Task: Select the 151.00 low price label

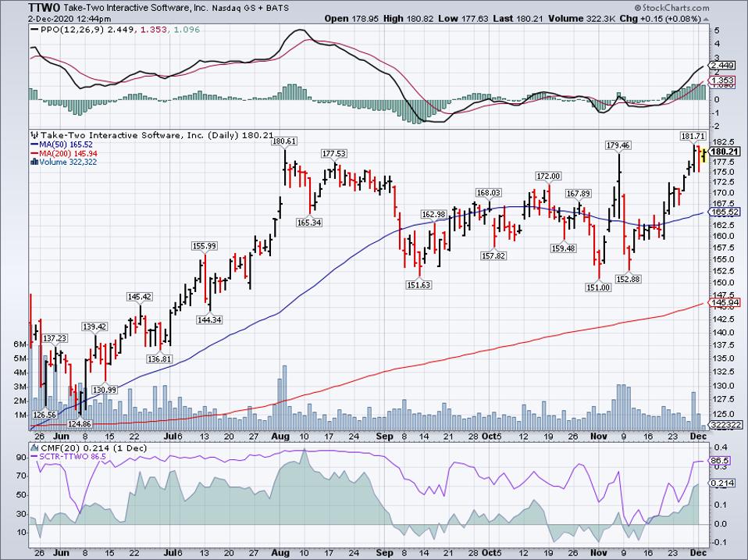Action: pos(598,287)
